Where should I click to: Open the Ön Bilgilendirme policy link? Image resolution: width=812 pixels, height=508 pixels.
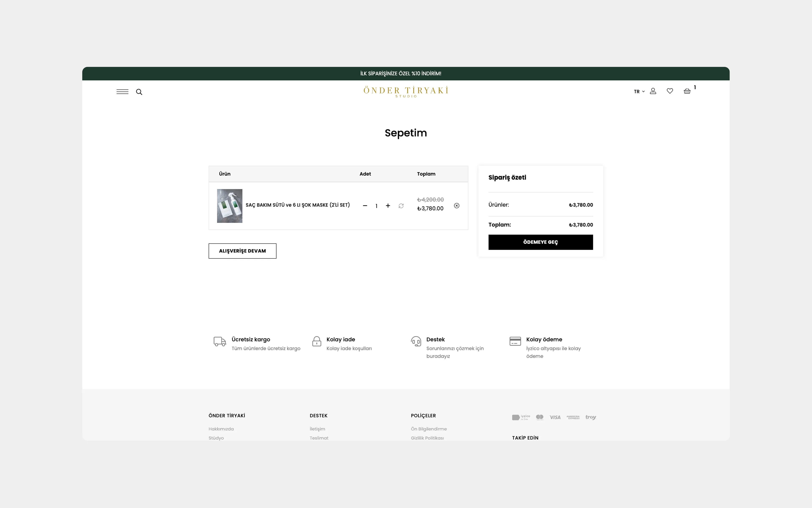pos(429,429)
